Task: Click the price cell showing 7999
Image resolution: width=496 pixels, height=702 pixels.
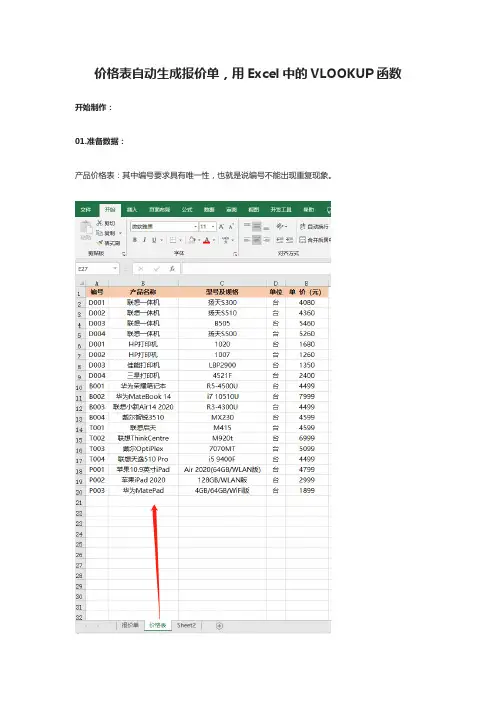Action: [307, 397]
